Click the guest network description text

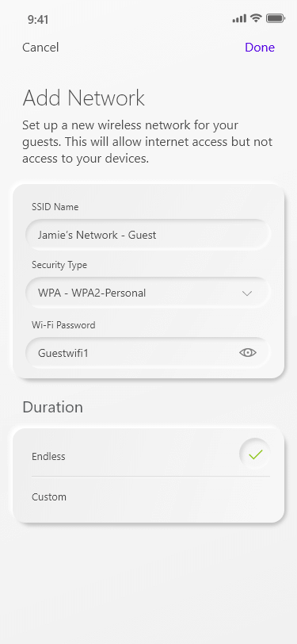click(147, 142)
